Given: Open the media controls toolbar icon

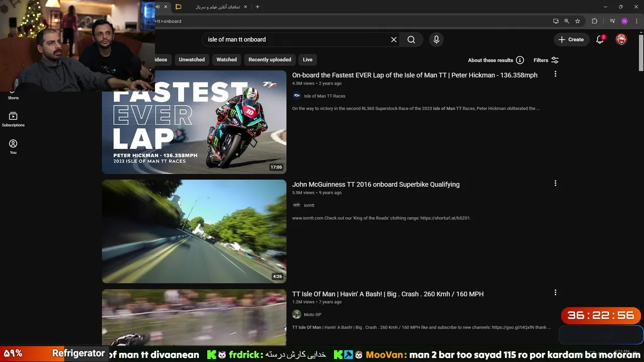Looking at the screenshot, I should (612, 21).
